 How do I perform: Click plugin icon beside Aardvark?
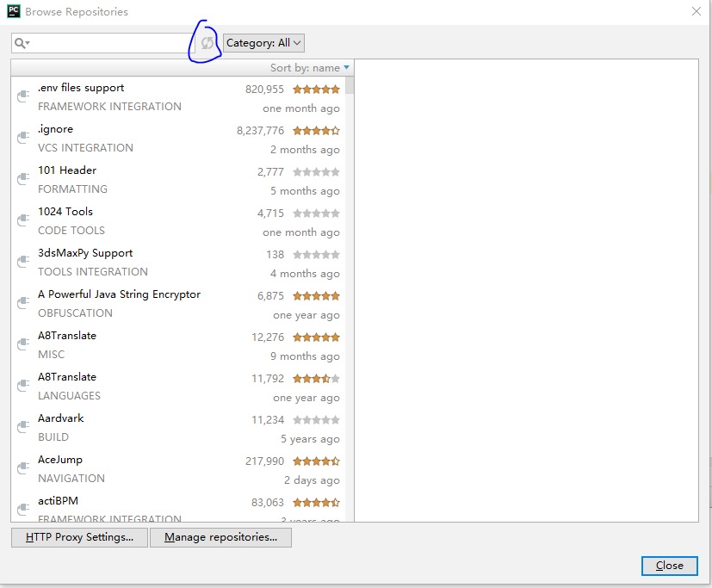tap(23, 427)
